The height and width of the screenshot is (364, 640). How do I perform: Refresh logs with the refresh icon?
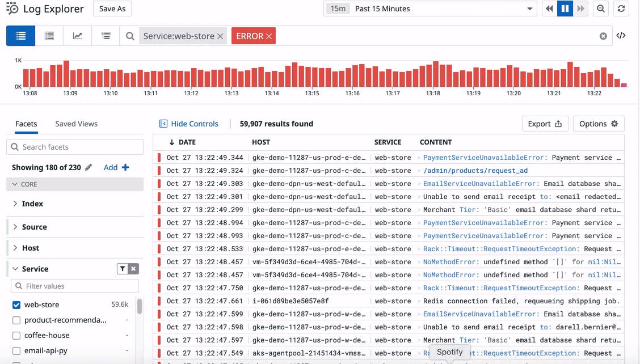(x=621, y=9)
